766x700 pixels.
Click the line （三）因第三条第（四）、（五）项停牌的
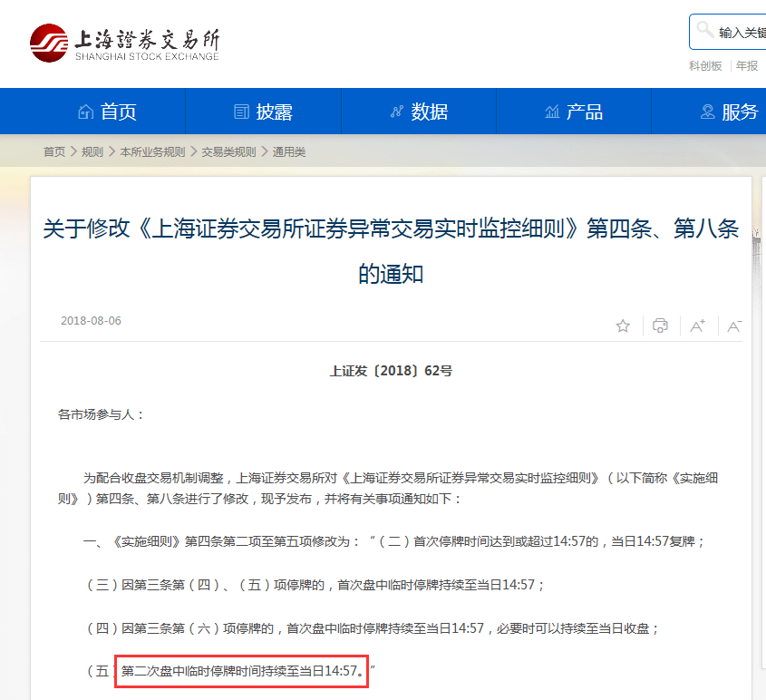(315, 585)
